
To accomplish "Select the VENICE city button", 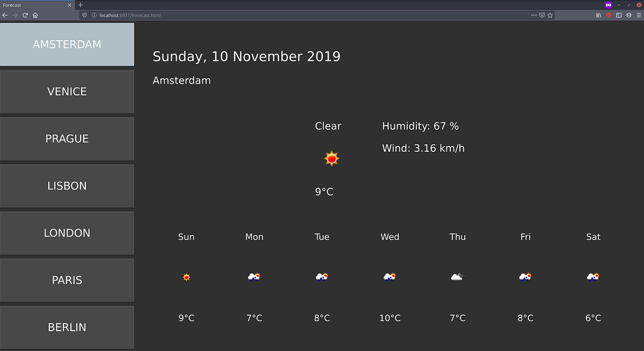I will (x=67, y=91).
